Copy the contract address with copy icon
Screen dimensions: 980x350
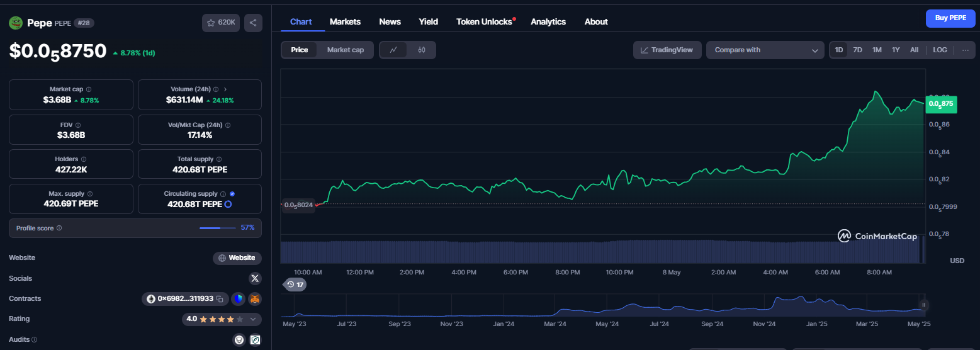[220, 298]
